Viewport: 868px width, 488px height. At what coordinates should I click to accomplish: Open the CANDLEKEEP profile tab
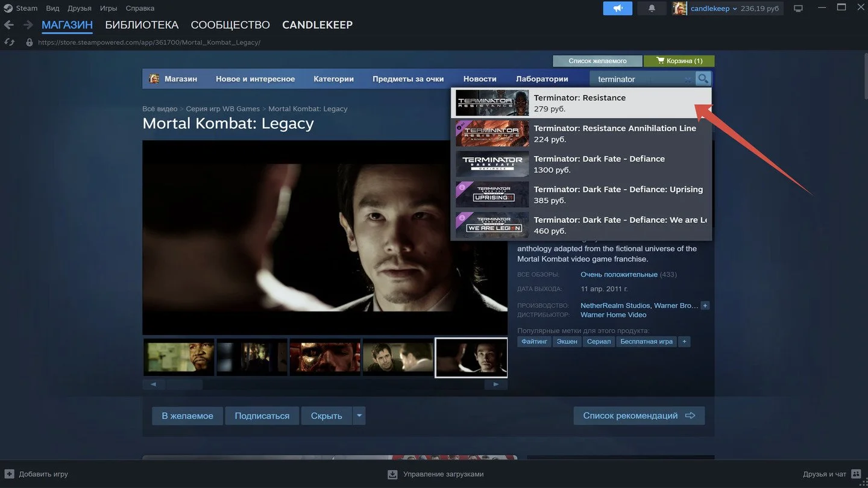[x=317, y=25]
